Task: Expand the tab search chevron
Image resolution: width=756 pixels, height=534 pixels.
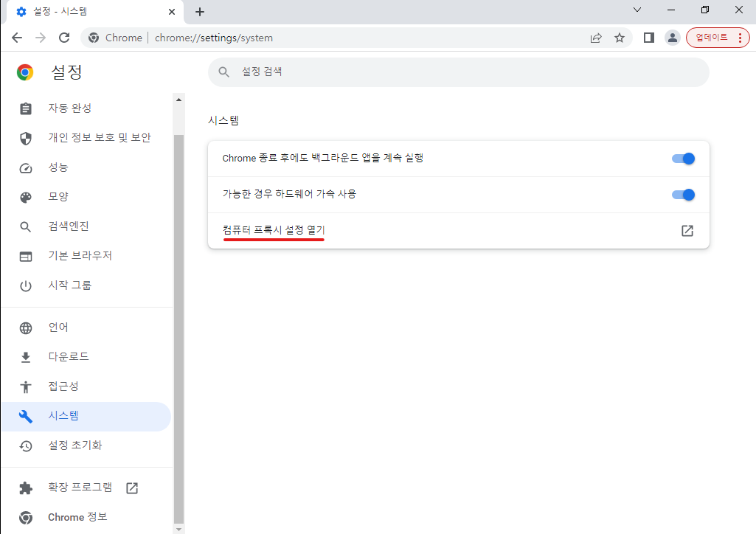Action: click(637, 10)
